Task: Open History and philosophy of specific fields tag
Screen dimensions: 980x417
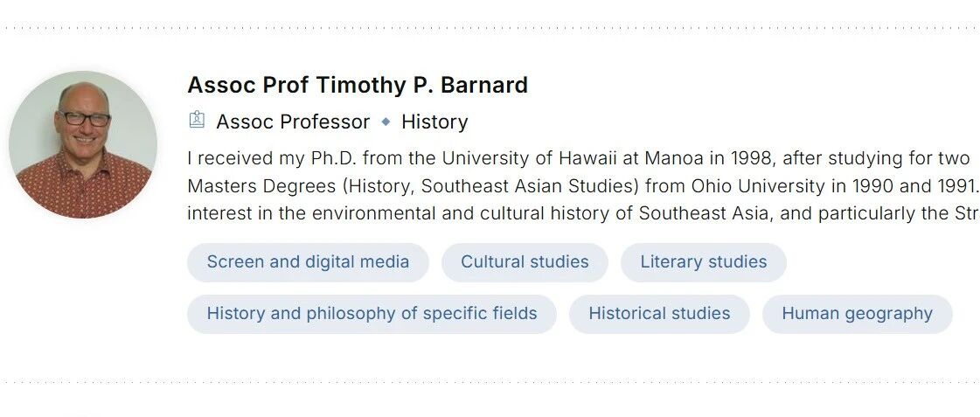Action: coord(372,314)
